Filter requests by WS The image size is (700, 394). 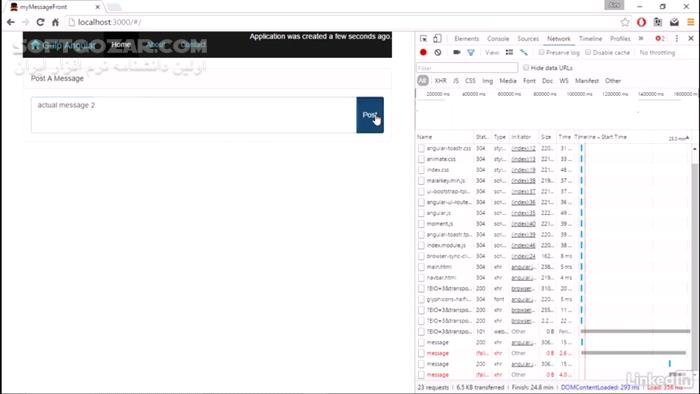pos(564,81)
